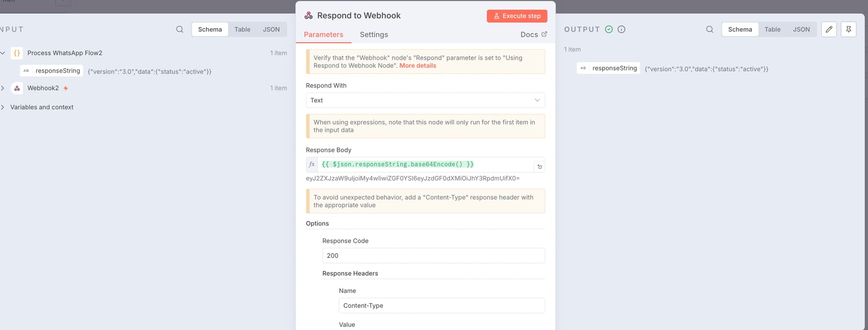868x330 pixels.
Task: Click the output responseString JSON value
Action: [707, 69]
